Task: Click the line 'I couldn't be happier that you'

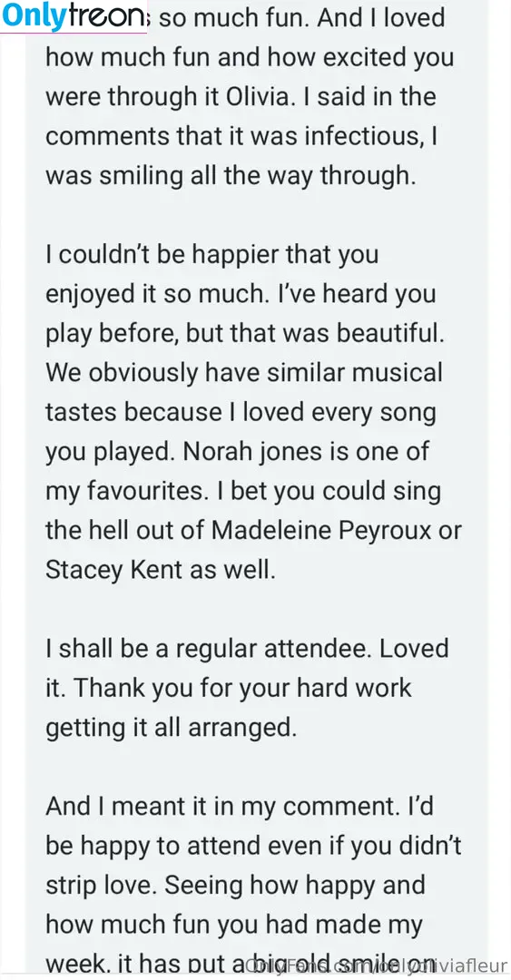Action: pos(212,255)
